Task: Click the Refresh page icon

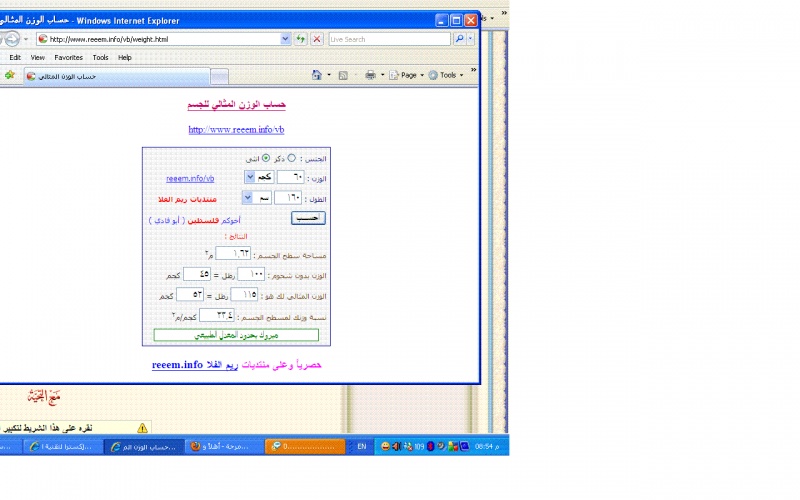Action: click(x=301, y=39)
